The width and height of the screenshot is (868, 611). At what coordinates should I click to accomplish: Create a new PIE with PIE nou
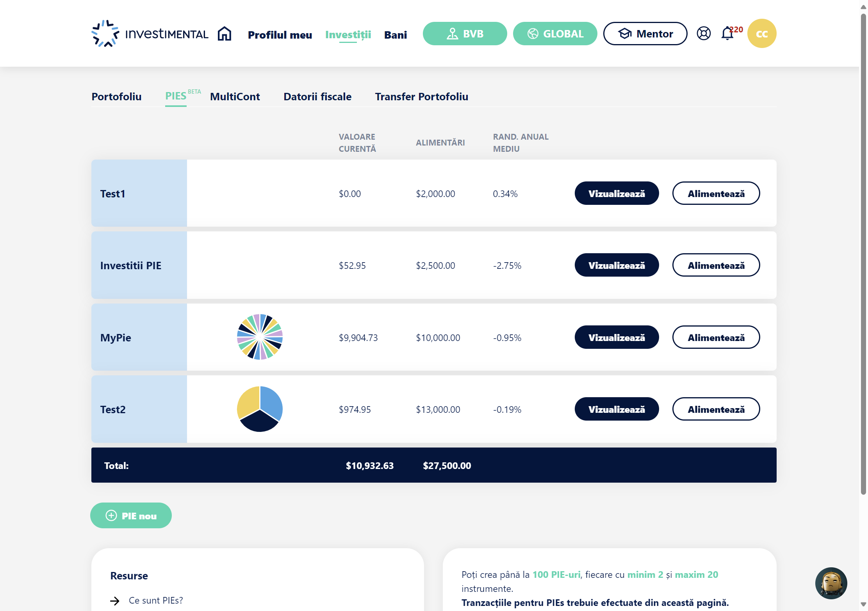(131, 515)
